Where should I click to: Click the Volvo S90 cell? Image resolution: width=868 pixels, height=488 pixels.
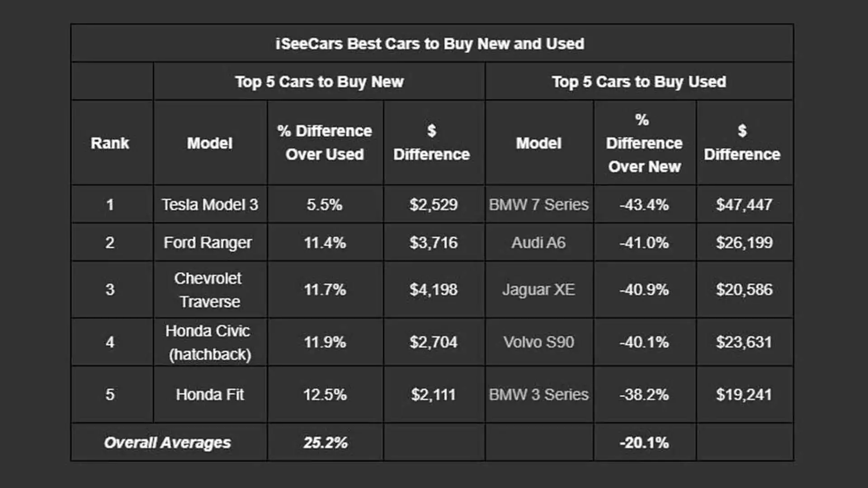(x=539, y=342)
